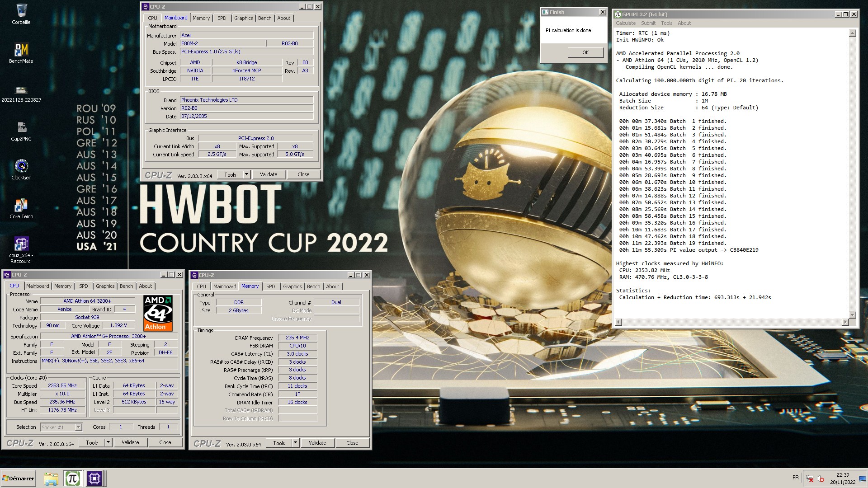
Task: Click Close button in the CPU-Z CPU window
Action: coord(165,442)
